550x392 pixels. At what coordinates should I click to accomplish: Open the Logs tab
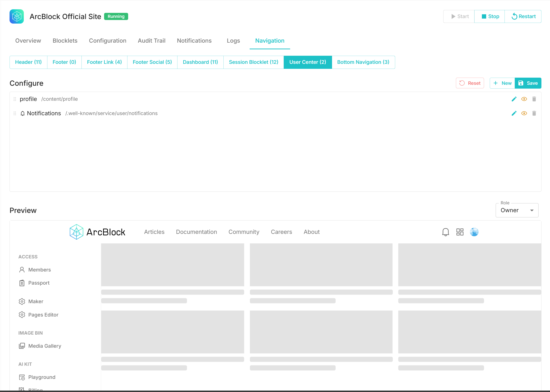(233, 40)
